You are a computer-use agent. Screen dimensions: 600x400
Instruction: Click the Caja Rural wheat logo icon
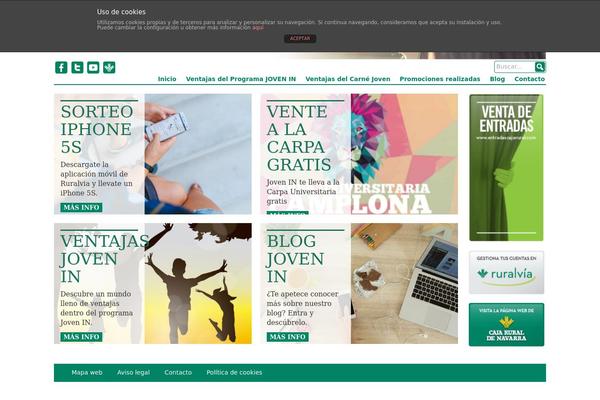[109, 67]
